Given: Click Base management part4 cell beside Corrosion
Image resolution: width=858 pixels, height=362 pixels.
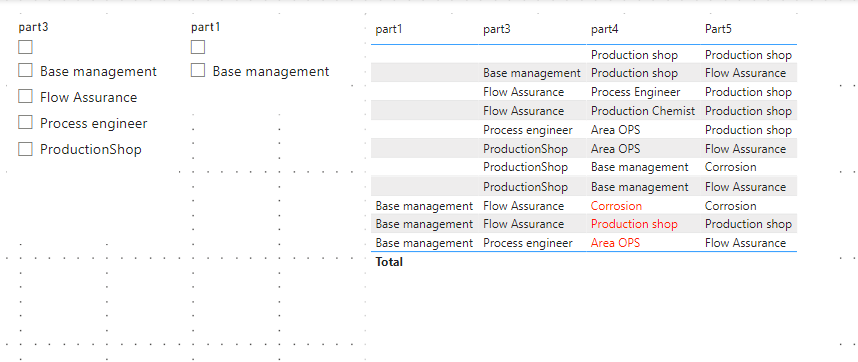Looking at the screenshot, I should (x=640, y=167).
